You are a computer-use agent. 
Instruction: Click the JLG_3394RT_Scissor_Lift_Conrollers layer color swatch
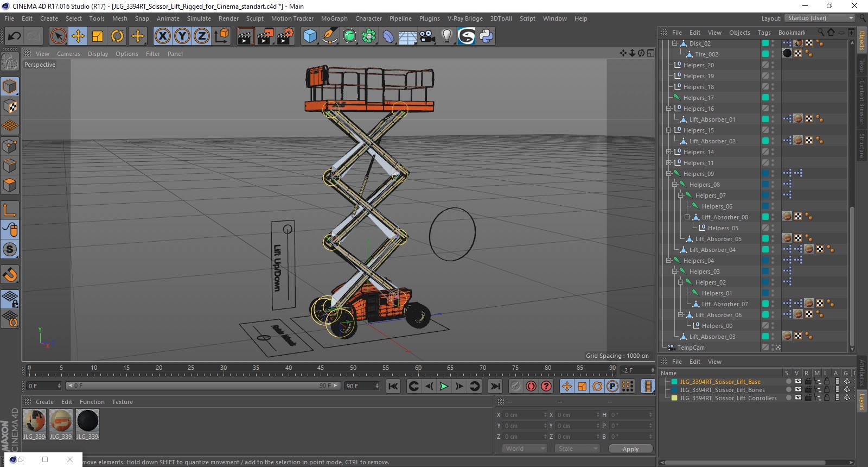click(x=674, y=398)
